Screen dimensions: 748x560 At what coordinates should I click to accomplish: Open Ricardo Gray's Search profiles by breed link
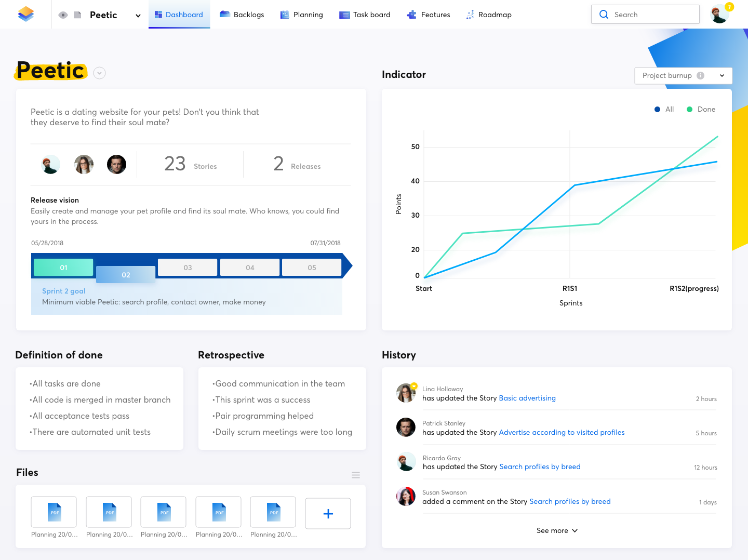[x=540, y=467]
